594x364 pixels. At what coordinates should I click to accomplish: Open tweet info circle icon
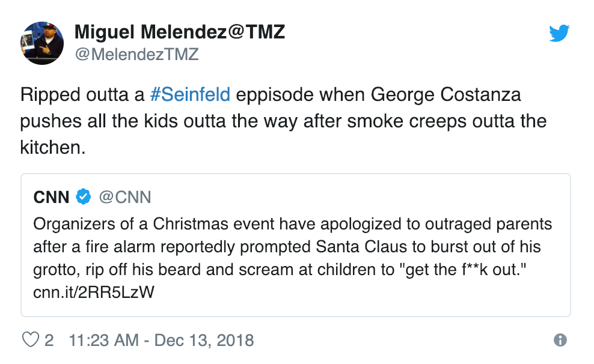pos(560,340)
